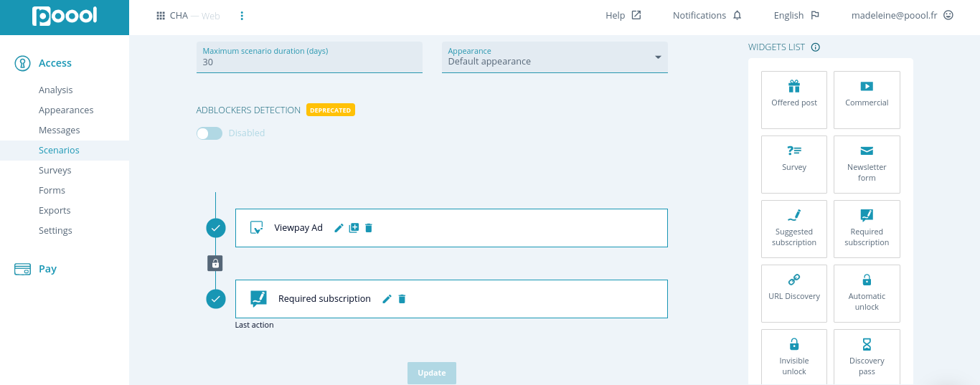This screenshot has height=385, width=980.
Task: Click the checkmark circle beside Viewpay Ad
Action: (x=216, y=228)
